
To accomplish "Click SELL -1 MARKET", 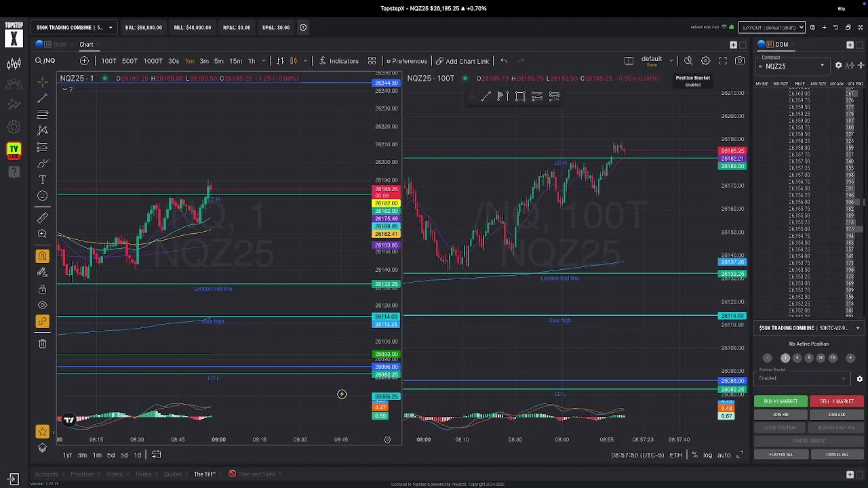I will click(837, 401).
